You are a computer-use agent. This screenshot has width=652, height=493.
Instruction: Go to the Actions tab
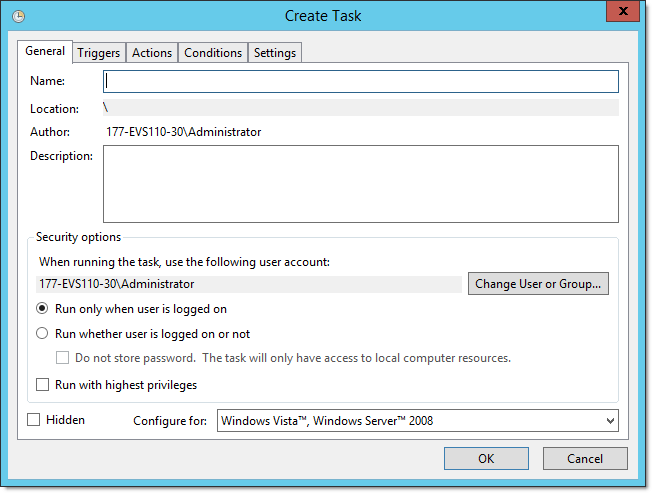tap(152, 53)
